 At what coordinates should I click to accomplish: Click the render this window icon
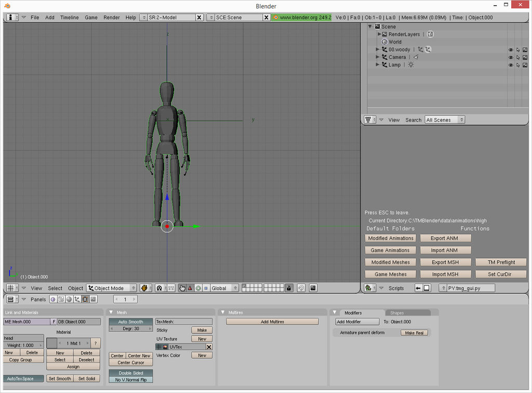tap(313, 288)
